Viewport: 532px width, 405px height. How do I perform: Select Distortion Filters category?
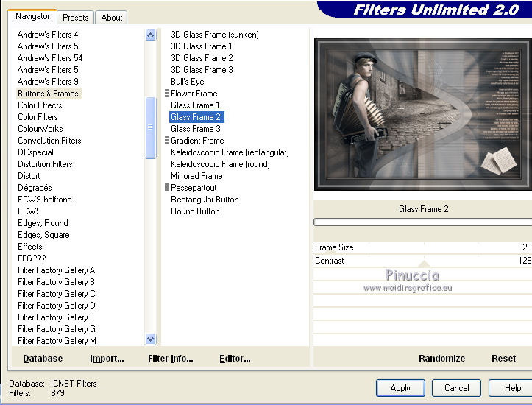pyautogui.click(x=45, y=164)
